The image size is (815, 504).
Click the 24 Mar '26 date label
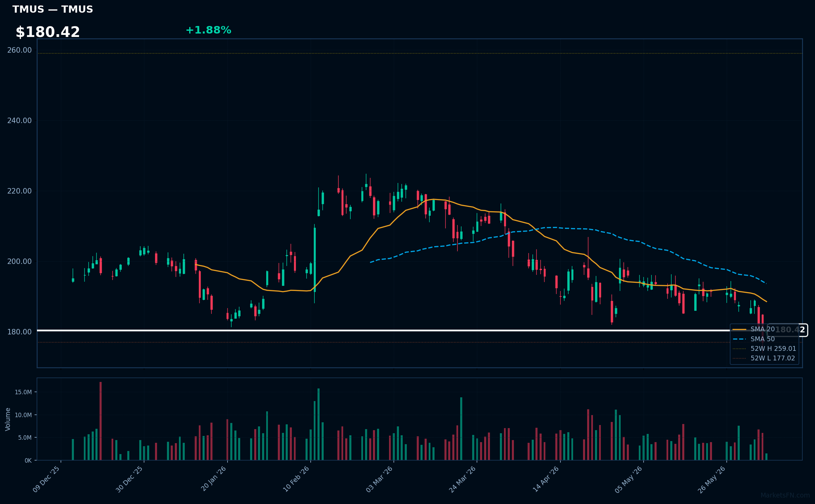pyautogui.click(x=463, y=479)
